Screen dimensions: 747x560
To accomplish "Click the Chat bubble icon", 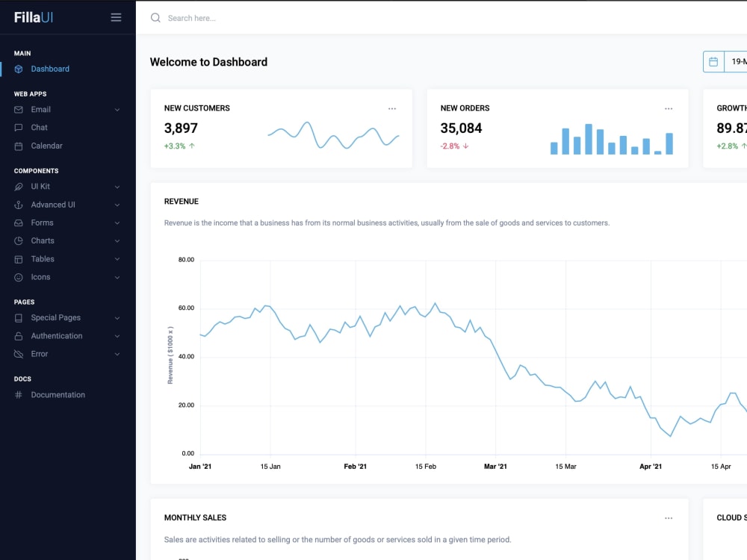I will point(19,128).
